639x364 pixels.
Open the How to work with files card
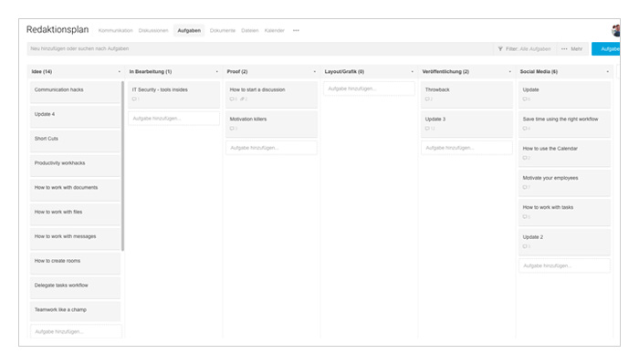tap(75, 214)
